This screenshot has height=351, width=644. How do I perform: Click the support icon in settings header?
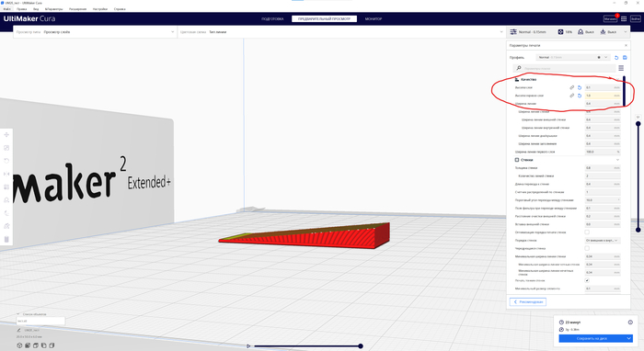tap(581, 31)
